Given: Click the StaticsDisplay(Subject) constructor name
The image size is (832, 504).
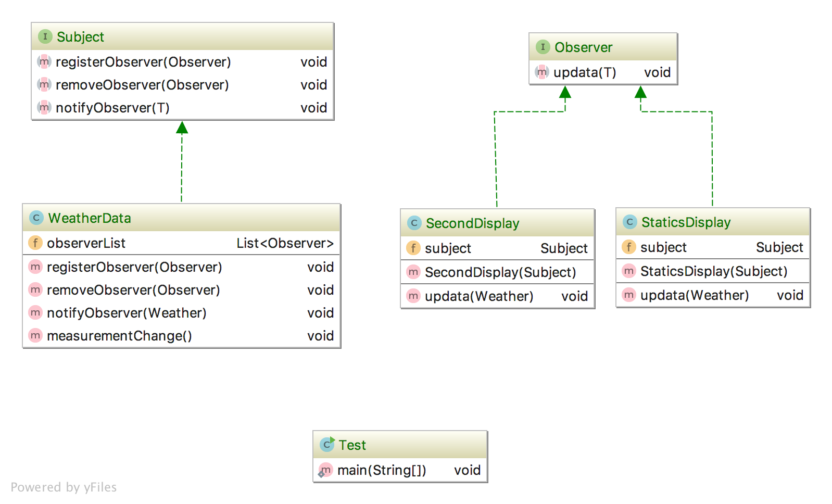Looking at the screenshot, I should 714,271.
